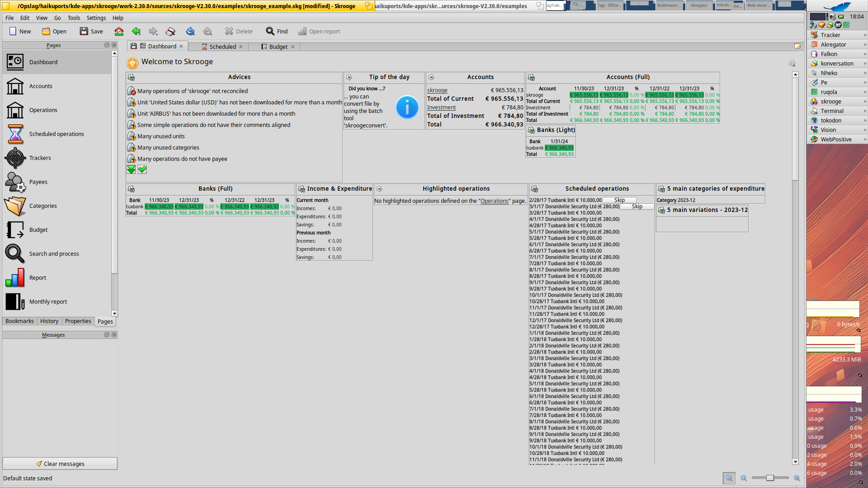The height and width of the screenshot is (488, 868).
Task: Select the Properties dock tab
Action: coord(78,321)
